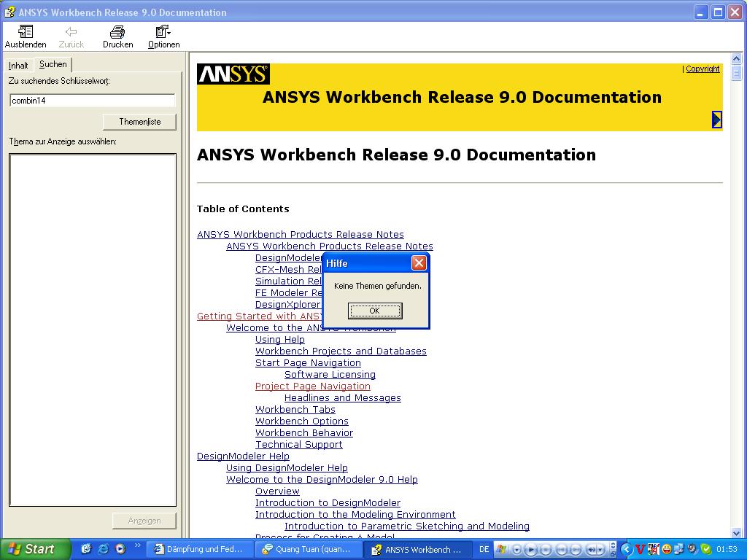This screenshot has height=560, width=747.
Task: Open Workbench Projects and Databases link
Action: [x=341, y=351]
